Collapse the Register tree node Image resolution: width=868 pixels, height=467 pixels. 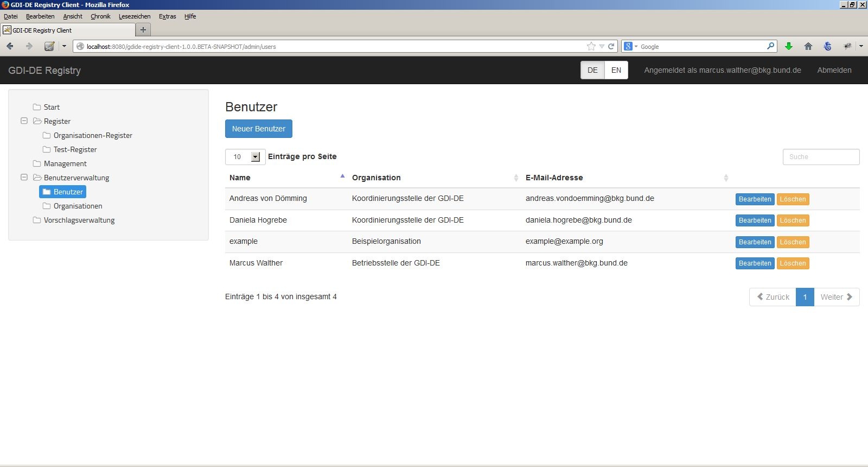[24, 121]
